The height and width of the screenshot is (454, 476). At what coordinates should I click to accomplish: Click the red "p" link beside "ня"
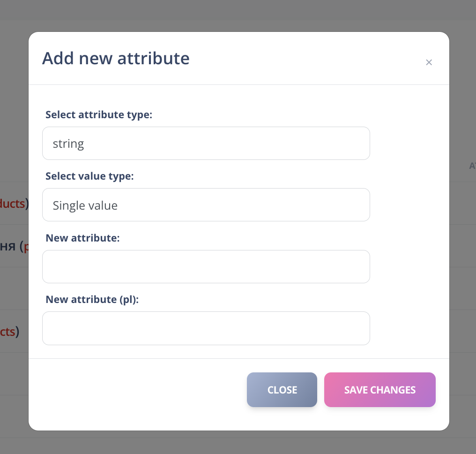coord(26,247)
